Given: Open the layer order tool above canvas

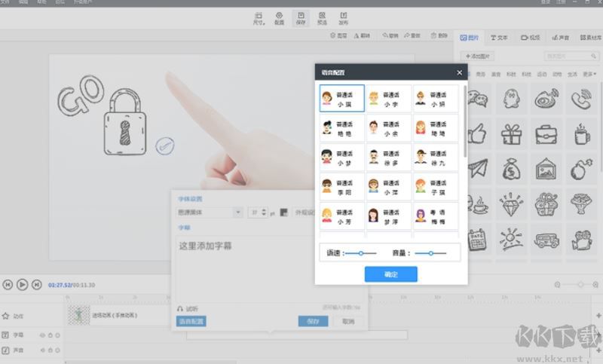Looking at the screenshot, I should click(338, 35).
